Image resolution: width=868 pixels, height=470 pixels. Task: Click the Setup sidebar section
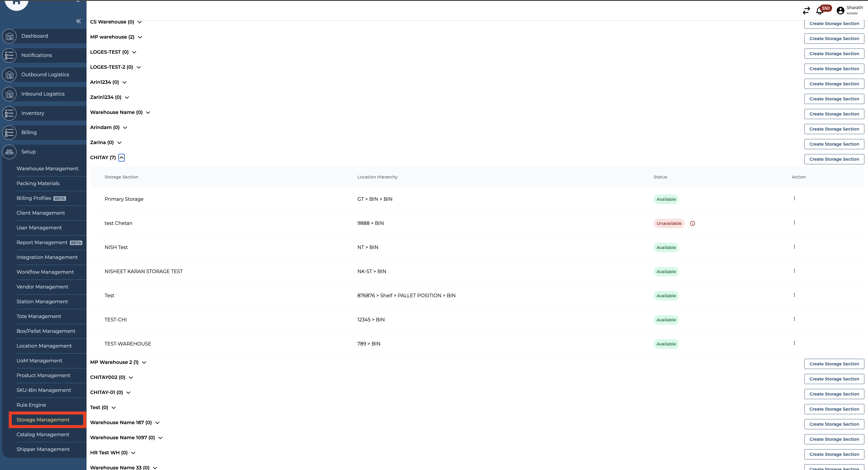click(28, 152)
